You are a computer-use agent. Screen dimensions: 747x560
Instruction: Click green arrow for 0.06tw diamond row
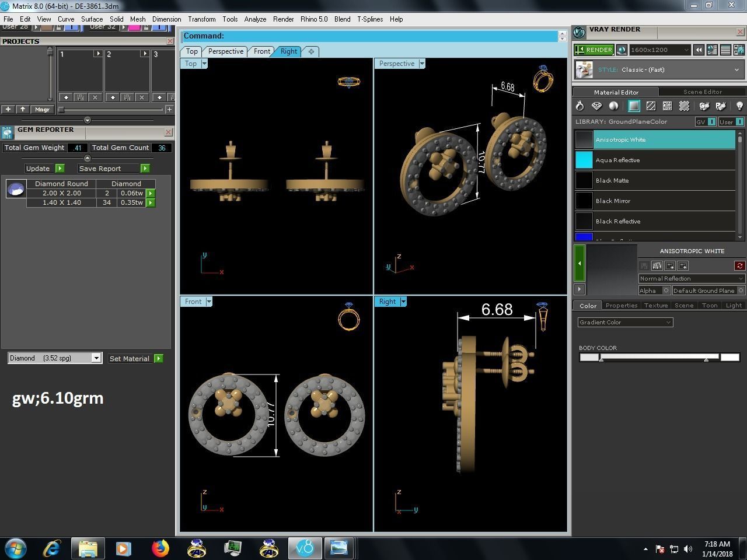coord(151,193)
